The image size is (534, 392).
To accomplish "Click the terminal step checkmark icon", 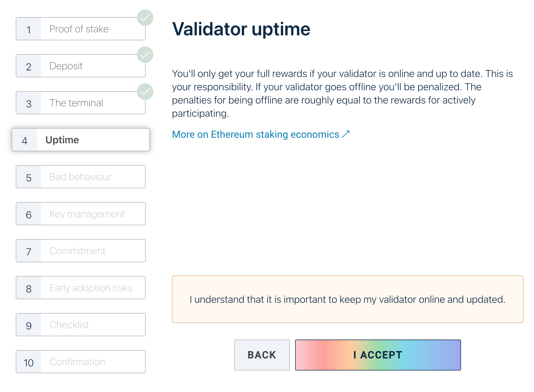I will (x=145, y=92).
